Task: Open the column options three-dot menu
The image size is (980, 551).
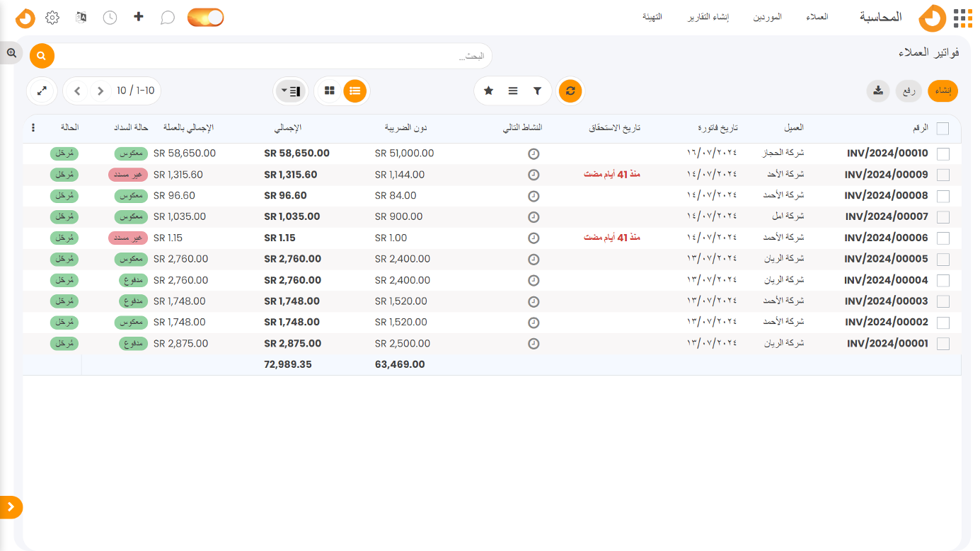Action: coord(33,128)
